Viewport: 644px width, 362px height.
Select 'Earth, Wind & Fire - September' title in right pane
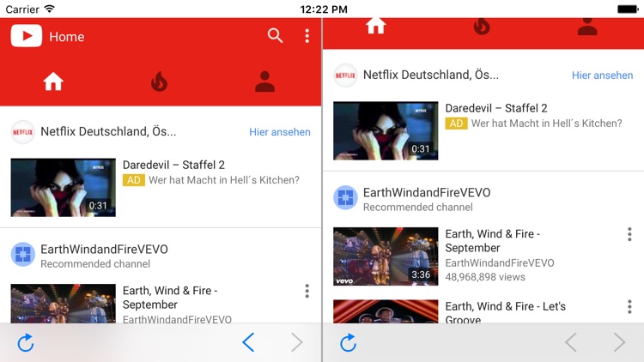pyautogui.click(x=493, y=241)
